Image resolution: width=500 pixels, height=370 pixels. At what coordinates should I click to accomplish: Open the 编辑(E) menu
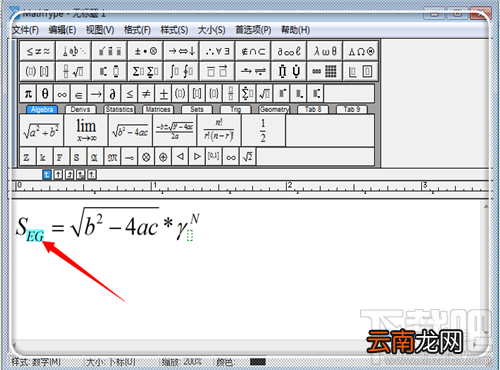tap(62, 30)
